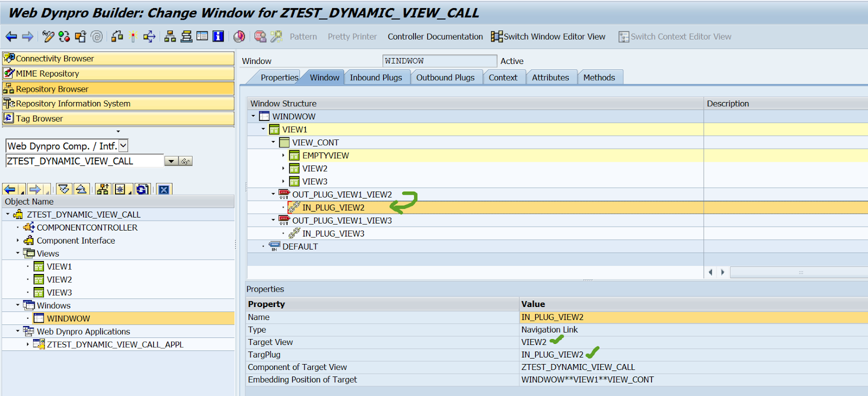Click Switch Window Editor View button
Screen dimensions: 868x396
(548, 36)
